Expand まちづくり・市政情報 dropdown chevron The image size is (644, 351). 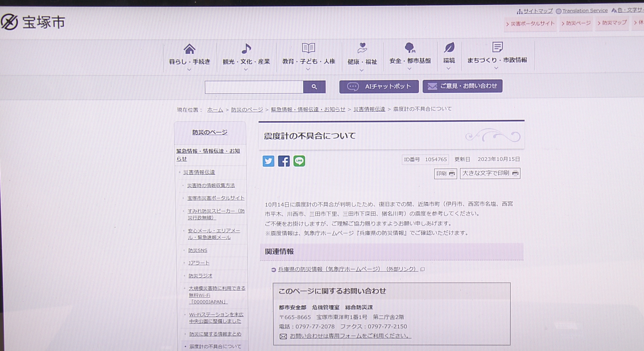pyautogui.click(x=496, y=68)
